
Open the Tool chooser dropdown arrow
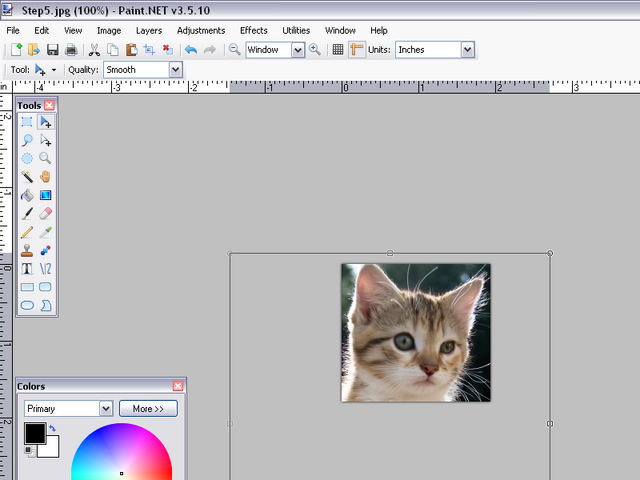pyautogui.click(x=54, y=70)
